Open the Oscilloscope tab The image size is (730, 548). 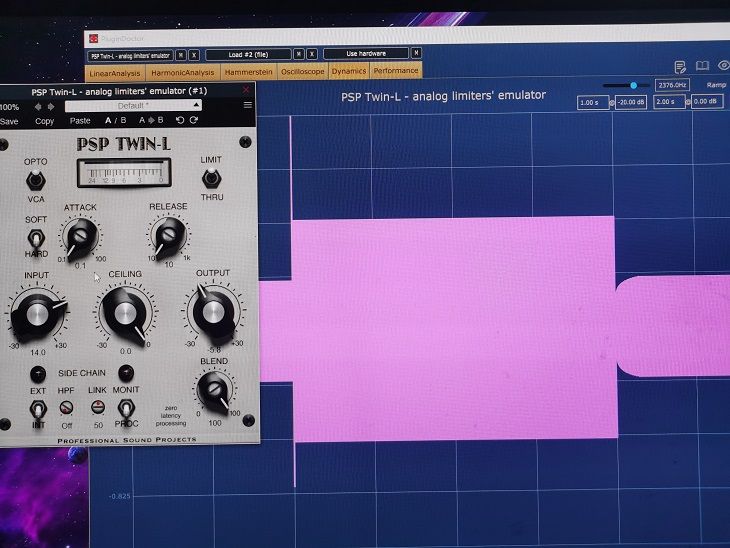[303, 72]
